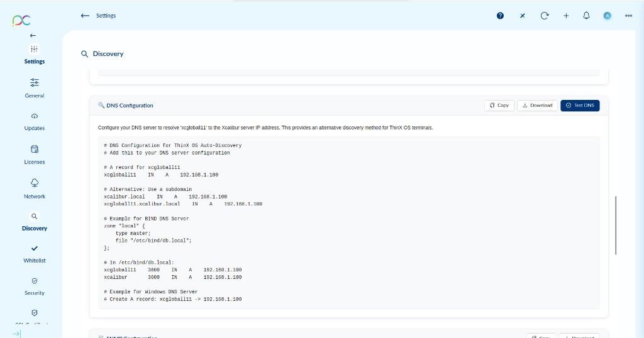Expand the sidebar with bottom arrow icon
Screen dimensions: 644x338
click(x=16, y=334)
